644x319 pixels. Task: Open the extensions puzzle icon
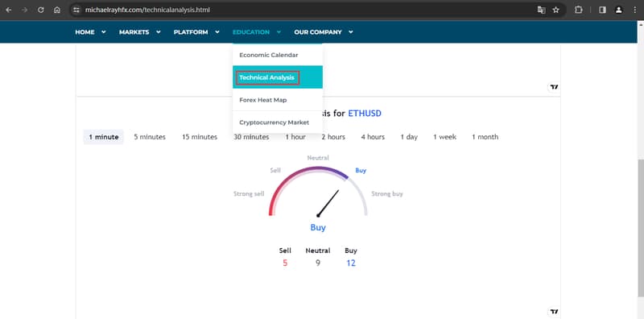click(578, 10)
